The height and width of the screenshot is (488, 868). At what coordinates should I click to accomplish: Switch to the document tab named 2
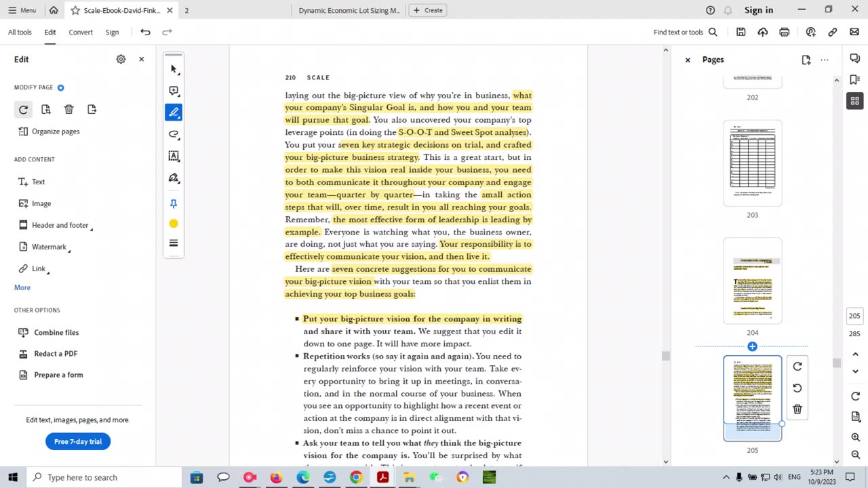click(186, 10)
